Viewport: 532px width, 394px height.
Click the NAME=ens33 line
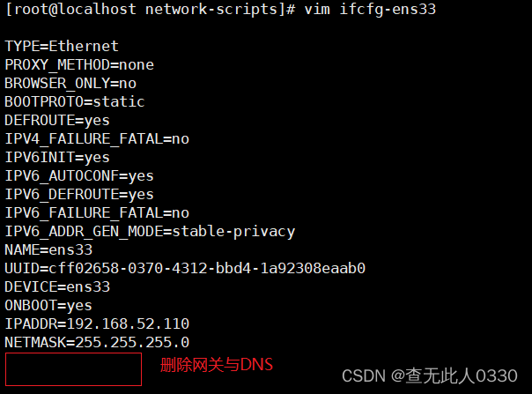[48, 250]
